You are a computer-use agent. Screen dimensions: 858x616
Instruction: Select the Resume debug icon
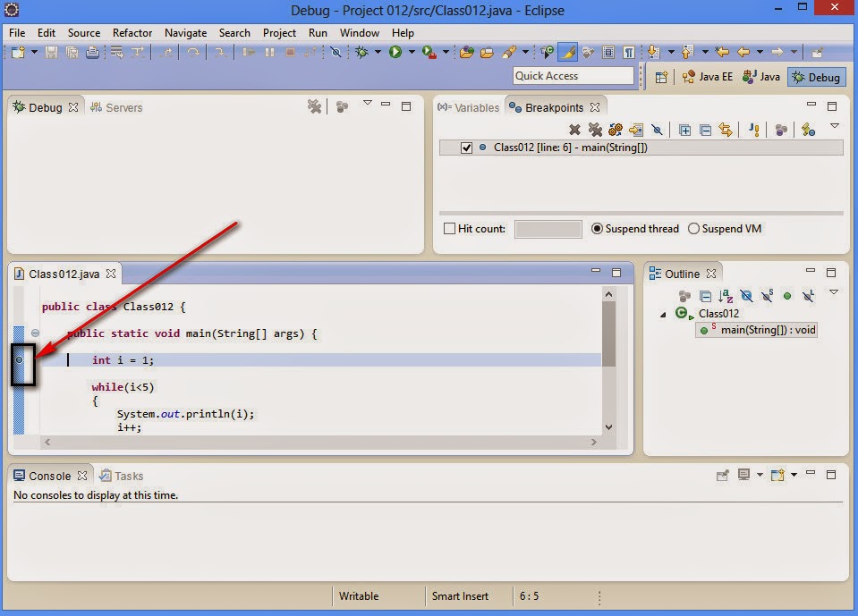click(247, 52)
